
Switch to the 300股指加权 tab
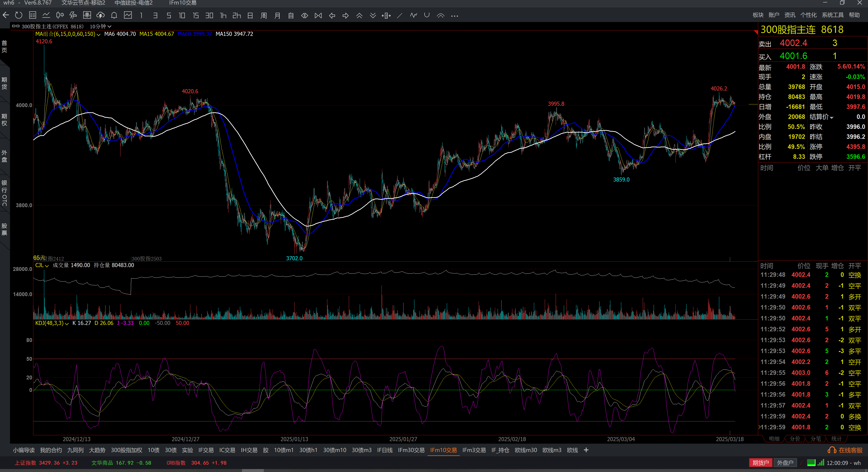(126, 450)
